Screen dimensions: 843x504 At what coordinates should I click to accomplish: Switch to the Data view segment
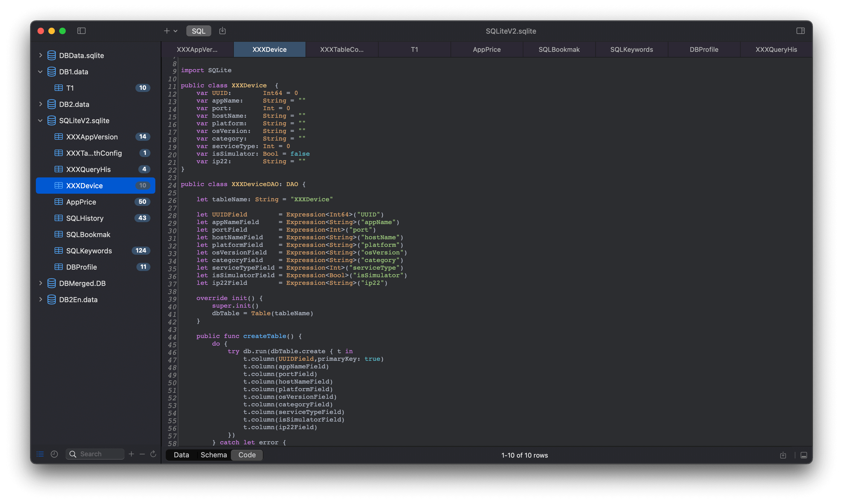(181, 455)
